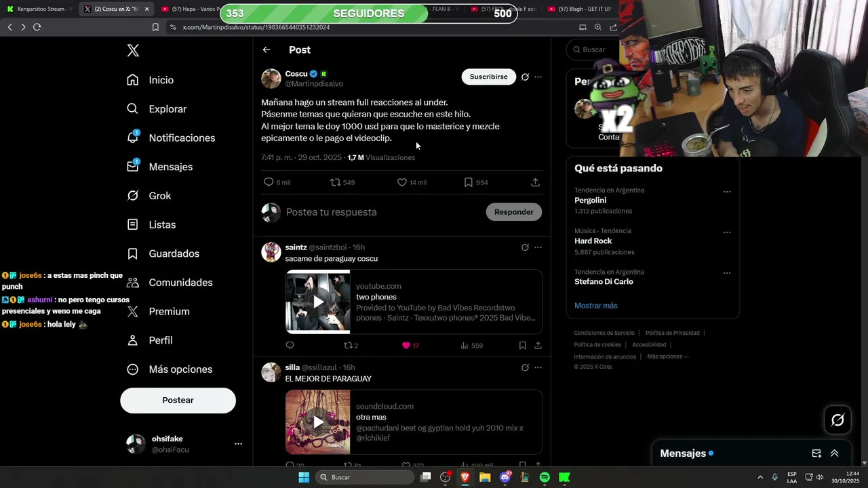This screenshot has height=488, width=868.
Task: Open Mensajes in sidebar
Action: point(160,167)
